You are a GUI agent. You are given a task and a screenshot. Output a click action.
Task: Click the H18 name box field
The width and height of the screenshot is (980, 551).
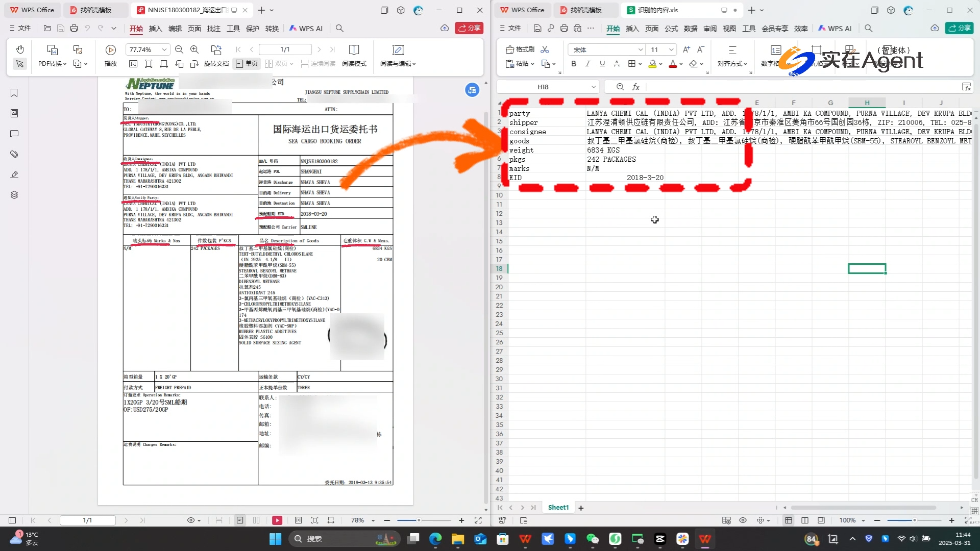tap(543, 87)
